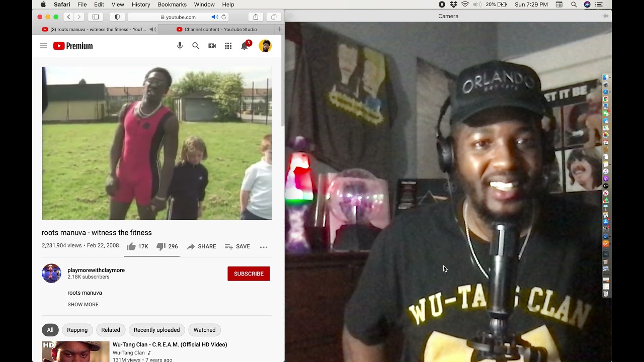Viewport: 644px width, 362px height.
Task: Open Dropbox menu bar icon
Action: [x=453, y=5]
